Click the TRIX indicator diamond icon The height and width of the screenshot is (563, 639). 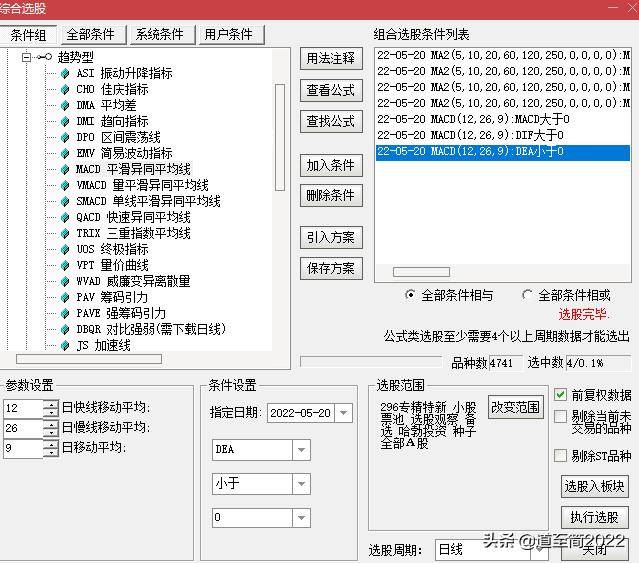point(65,233)
